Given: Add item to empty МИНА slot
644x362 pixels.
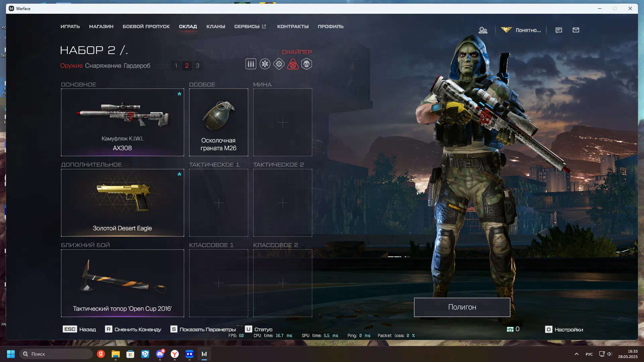Looking at the screenshot, I should click(282, 122).
